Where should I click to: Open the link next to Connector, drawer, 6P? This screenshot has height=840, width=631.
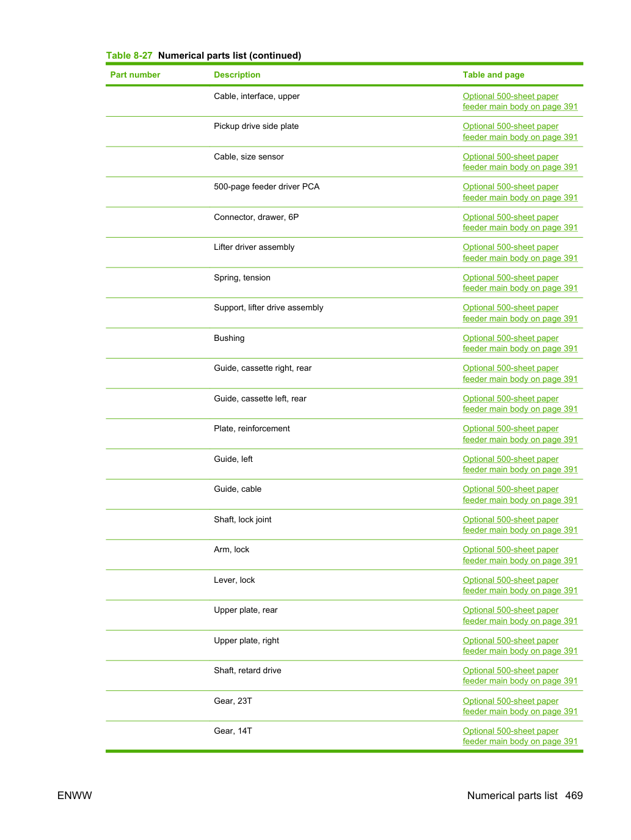point(520,222)
